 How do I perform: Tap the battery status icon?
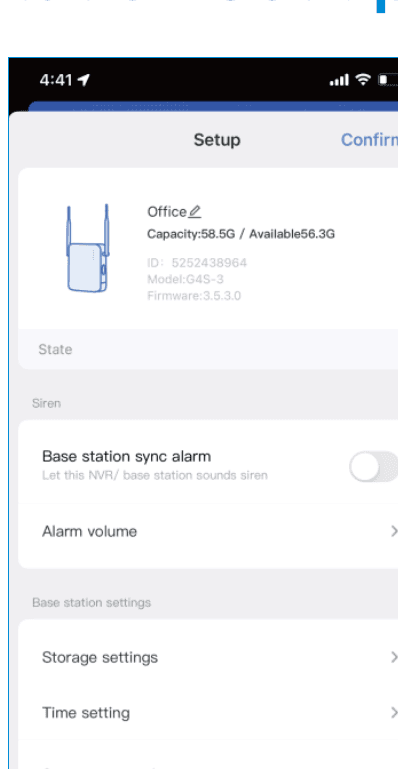(x=388, y=79)
